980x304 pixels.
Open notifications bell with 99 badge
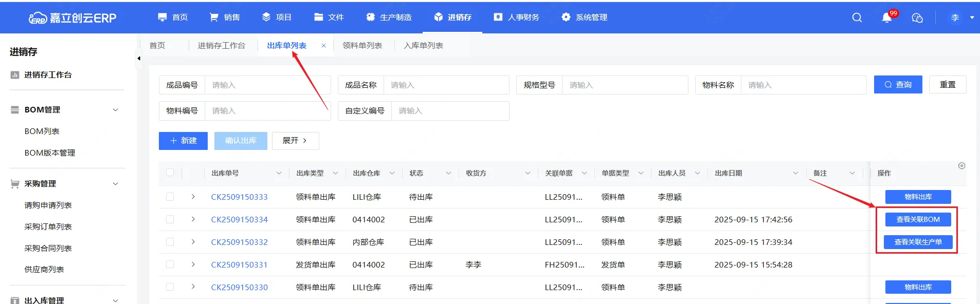coord(887,17)
